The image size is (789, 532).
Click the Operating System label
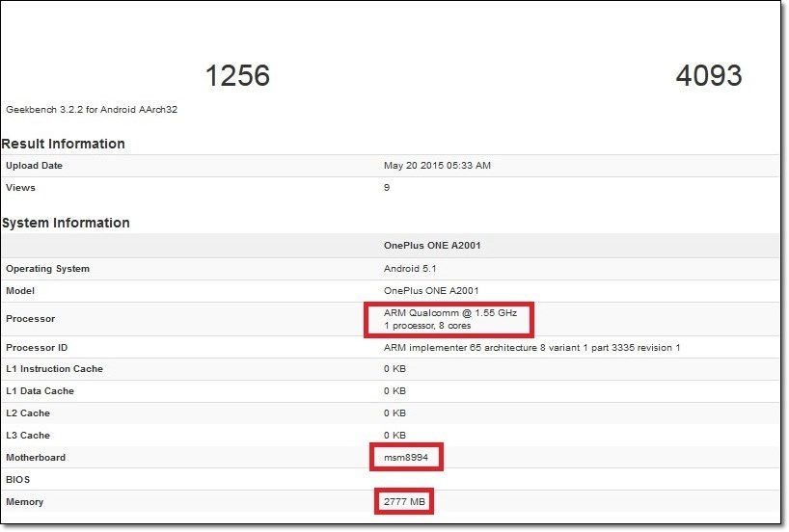click(x=48, y=269)
